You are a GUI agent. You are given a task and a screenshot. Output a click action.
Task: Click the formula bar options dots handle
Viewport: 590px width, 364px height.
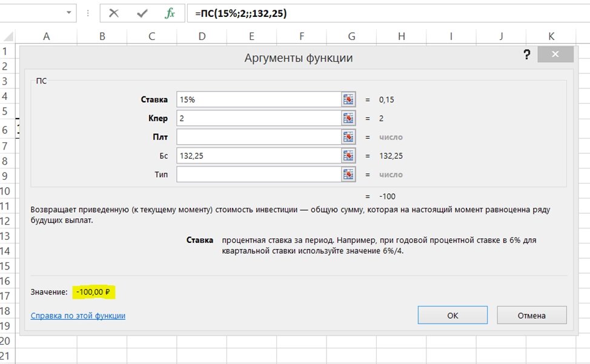(x=88, y=13)
